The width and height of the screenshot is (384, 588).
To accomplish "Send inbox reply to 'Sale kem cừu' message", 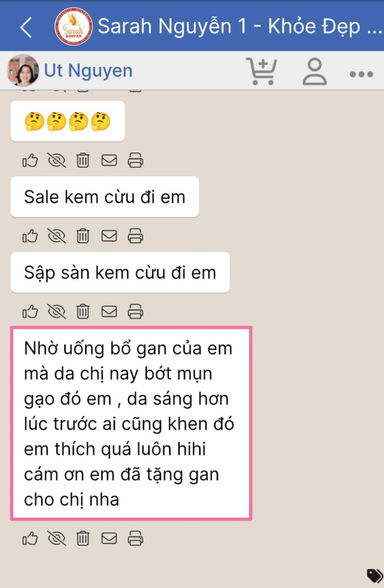I will pyautogui.click(x=109, y=236).
